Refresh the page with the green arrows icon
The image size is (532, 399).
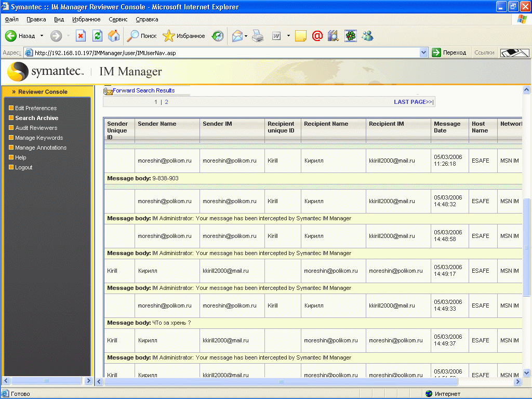97,36
